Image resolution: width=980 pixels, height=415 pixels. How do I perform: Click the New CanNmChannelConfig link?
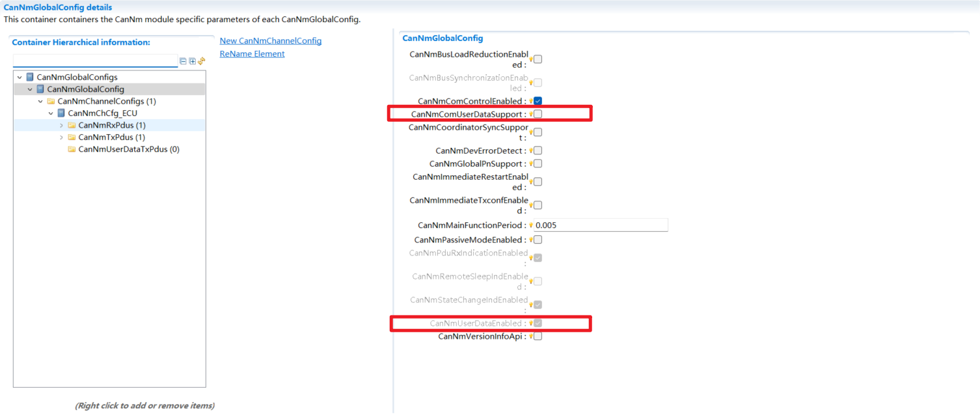point(271,41)
